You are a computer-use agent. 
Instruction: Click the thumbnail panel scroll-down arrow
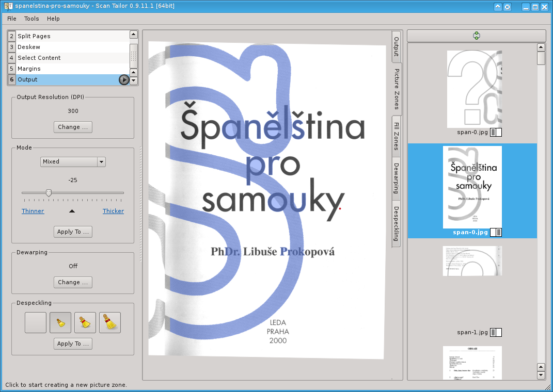coord(541,375)
